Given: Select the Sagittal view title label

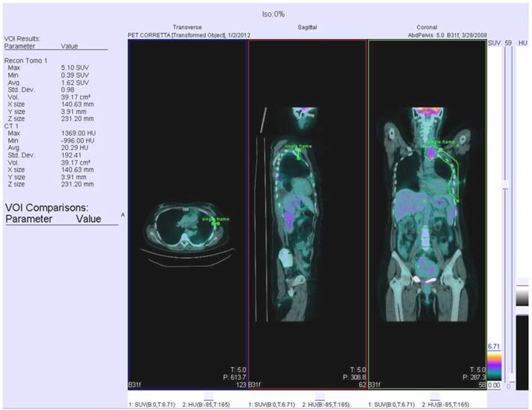Looking at the screenshot, I should (x=307, y=26).
